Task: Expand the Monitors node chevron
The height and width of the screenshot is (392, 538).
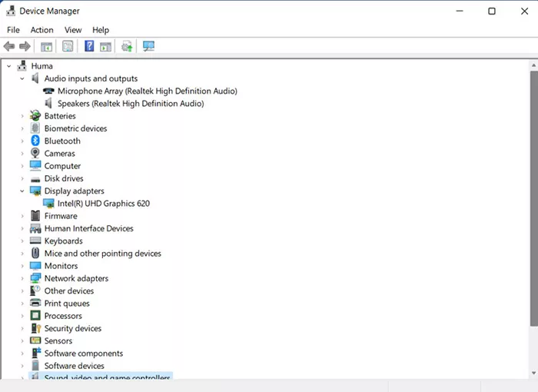Action: pyautogui.click(x=22, y=266)
